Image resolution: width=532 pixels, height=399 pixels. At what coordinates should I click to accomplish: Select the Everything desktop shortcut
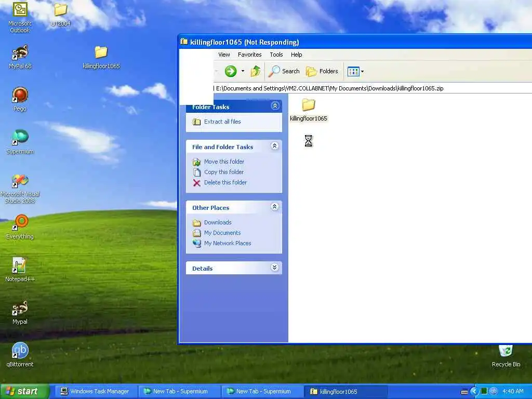20,228
